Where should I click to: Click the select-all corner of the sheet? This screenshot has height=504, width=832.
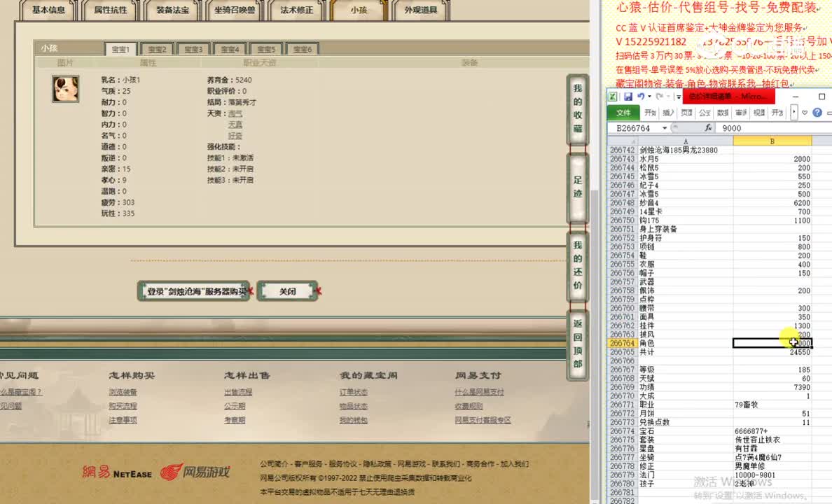[623, 141]
